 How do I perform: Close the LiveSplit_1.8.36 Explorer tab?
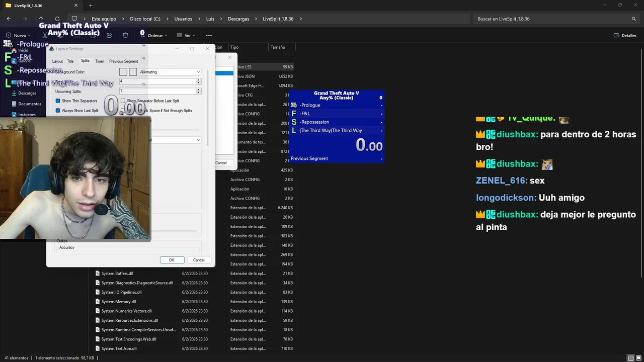76,6
